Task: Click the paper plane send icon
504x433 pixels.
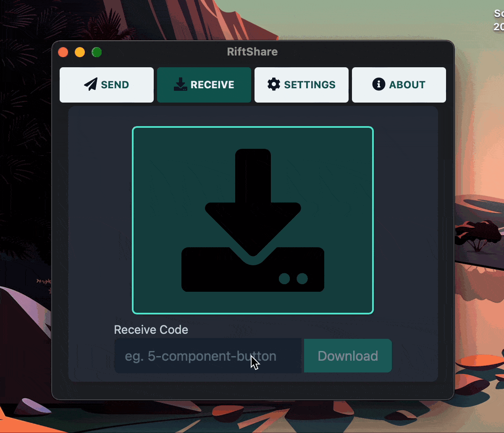Action: [x=91, y=84]
